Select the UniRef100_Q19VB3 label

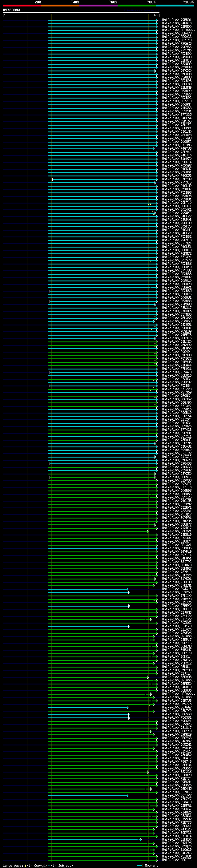point(177,481)
